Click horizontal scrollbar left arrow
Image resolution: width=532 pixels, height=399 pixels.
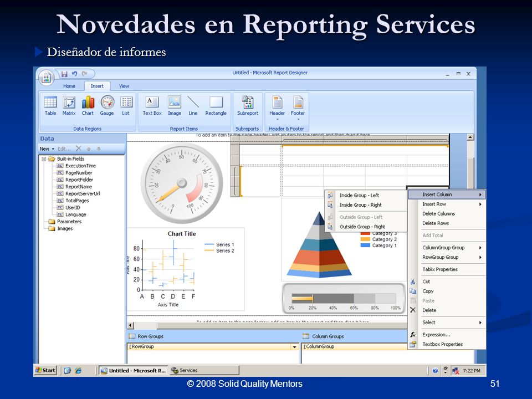click(x=131, y=325)
